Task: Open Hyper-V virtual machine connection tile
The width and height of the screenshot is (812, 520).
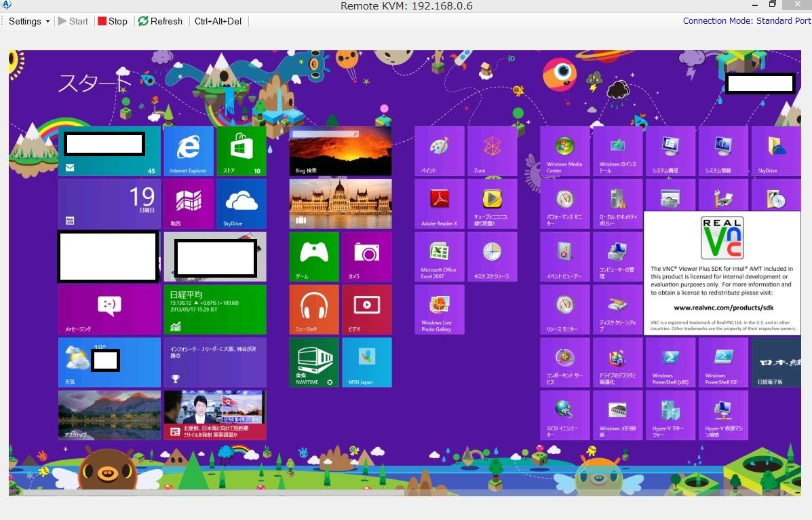Action: (723, 415)
